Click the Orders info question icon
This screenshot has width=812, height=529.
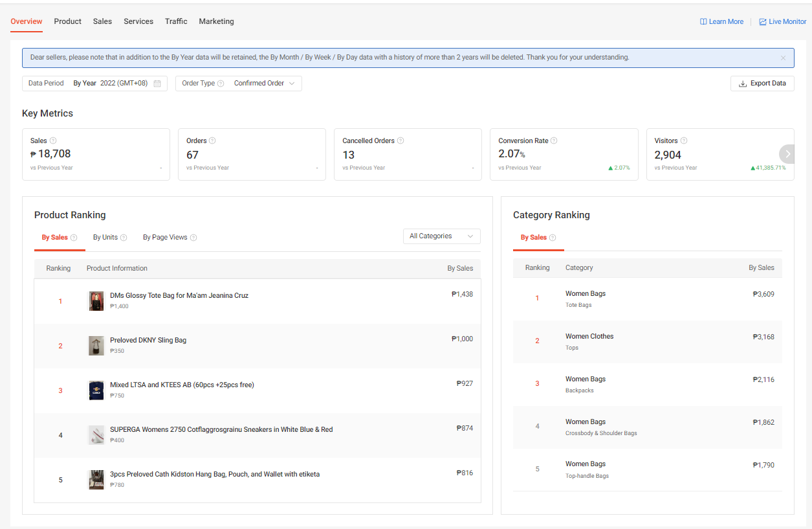212,141
